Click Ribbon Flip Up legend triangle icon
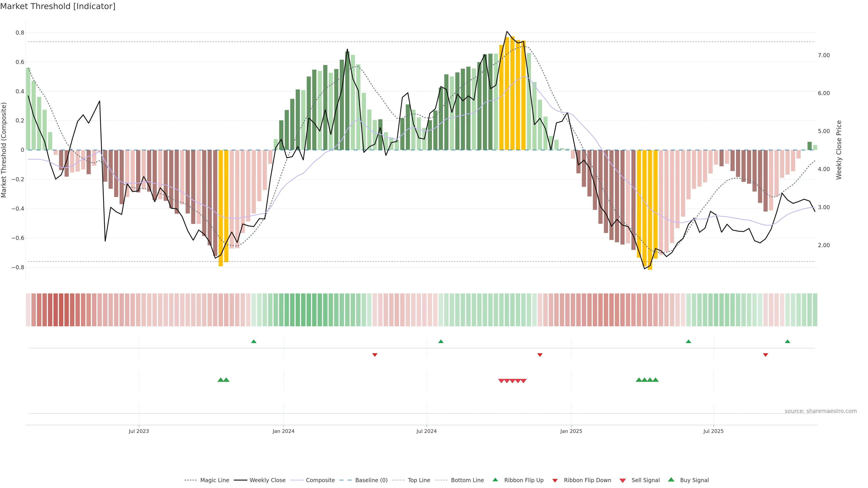This screenshot has width=868, height=488. (495, 480)
